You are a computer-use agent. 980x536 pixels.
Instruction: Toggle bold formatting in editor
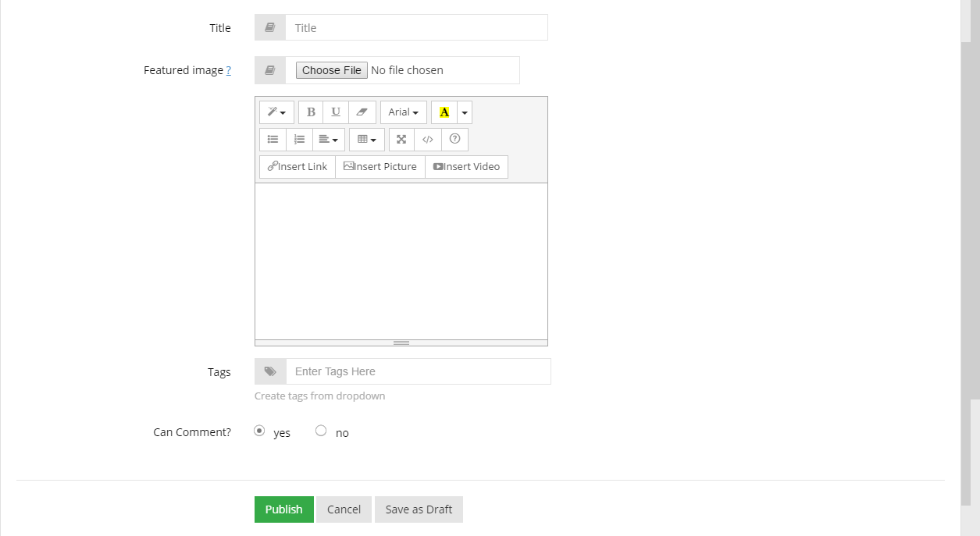click(311, 112)
